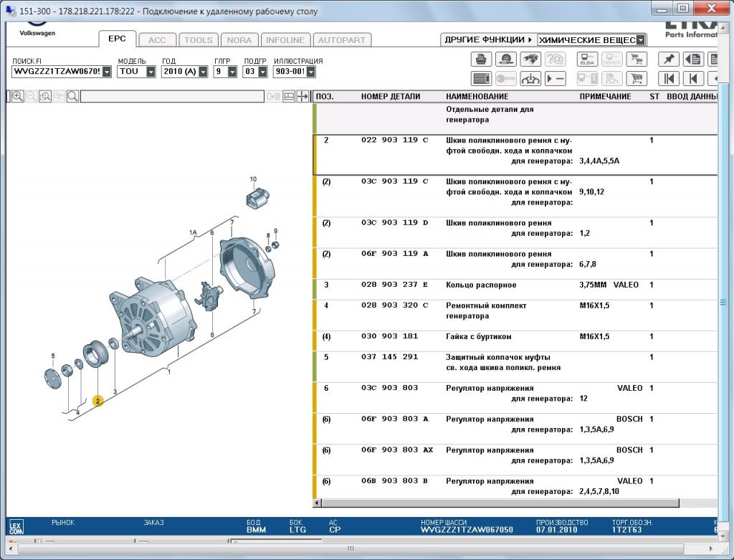Switch to the TOOLS tab

199,40
